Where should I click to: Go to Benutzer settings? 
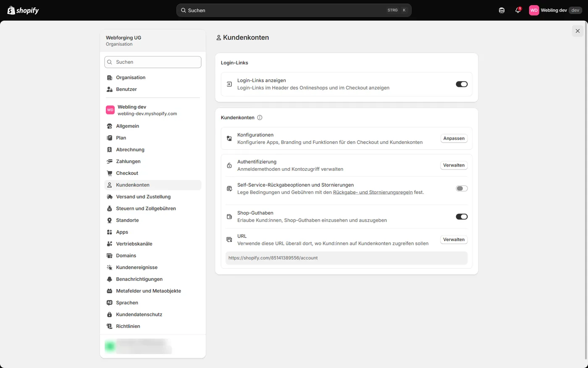153,89
